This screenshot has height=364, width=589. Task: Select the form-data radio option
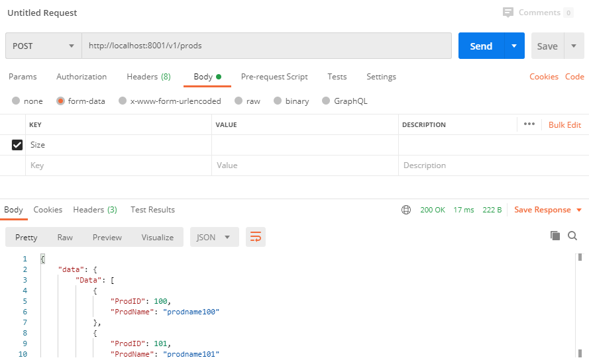tap(60, 101)
